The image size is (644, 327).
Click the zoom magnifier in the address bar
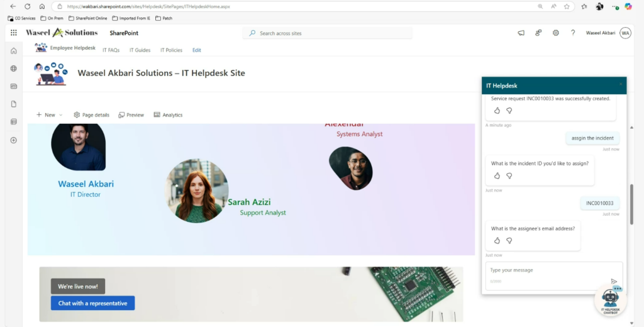[x=540, y=6]
